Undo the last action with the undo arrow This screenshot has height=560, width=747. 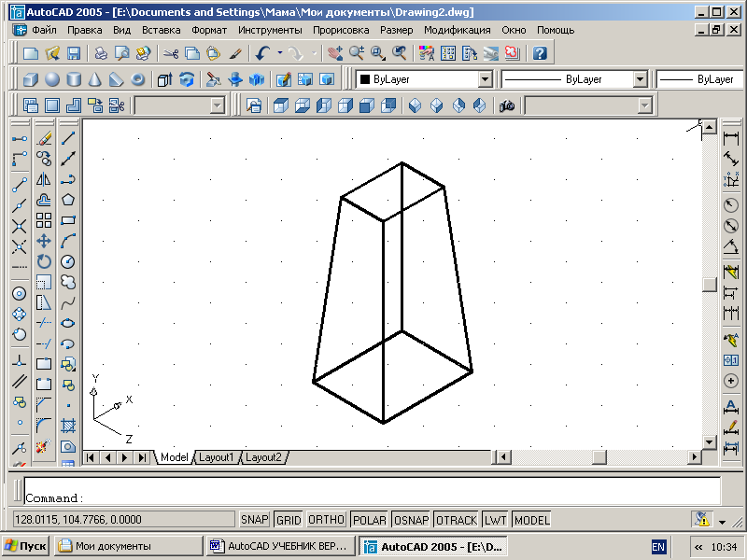pyautogui.click(x=263, y=53)
